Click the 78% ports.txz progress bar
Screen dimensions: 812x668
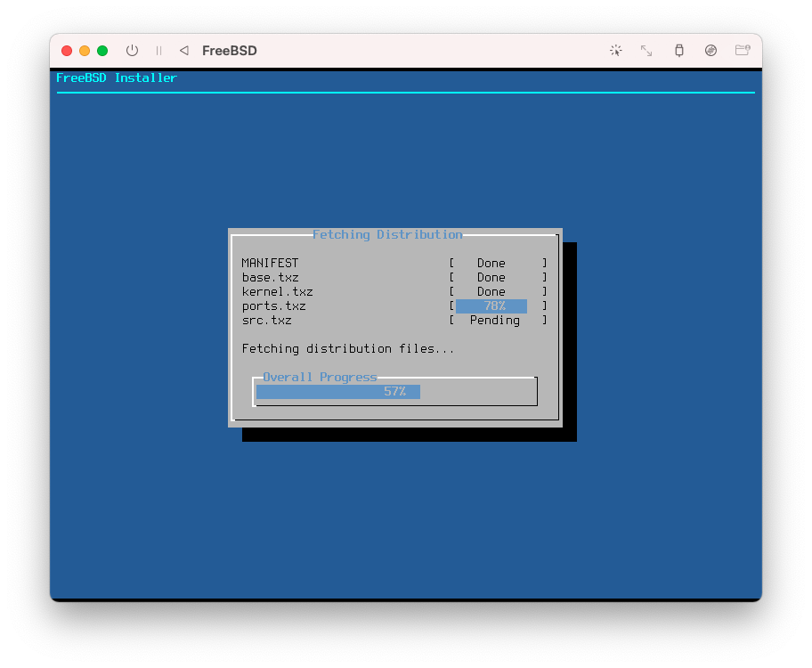[491, 306]
